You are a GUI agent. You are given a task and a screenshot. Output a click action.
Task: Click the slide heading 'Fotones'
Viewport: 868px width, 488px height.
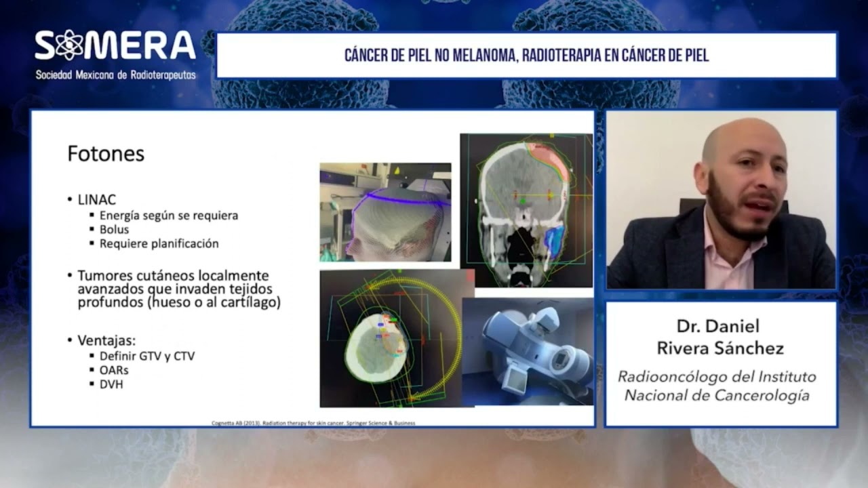(106, 154)
